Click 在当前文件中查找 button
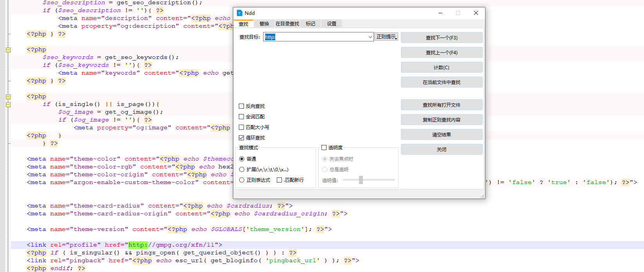 tap(442, 82)
